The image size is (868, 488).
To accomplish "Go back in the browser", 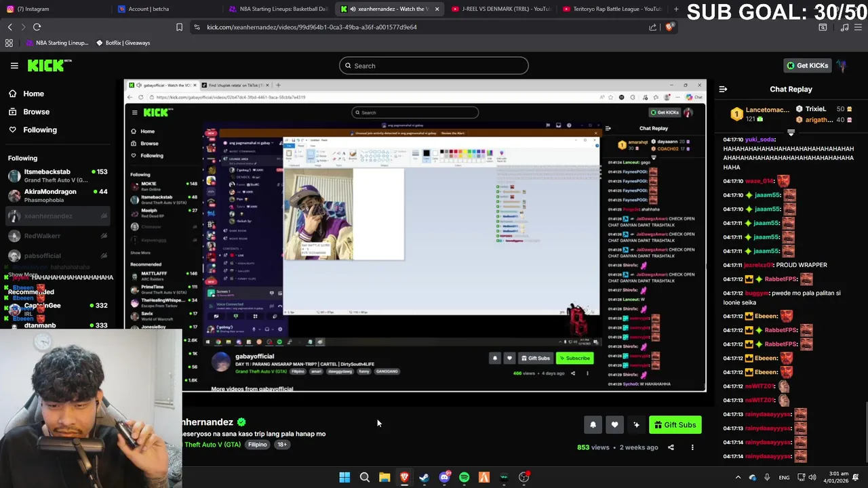I will pyautogui.click(x=9, y=27).
